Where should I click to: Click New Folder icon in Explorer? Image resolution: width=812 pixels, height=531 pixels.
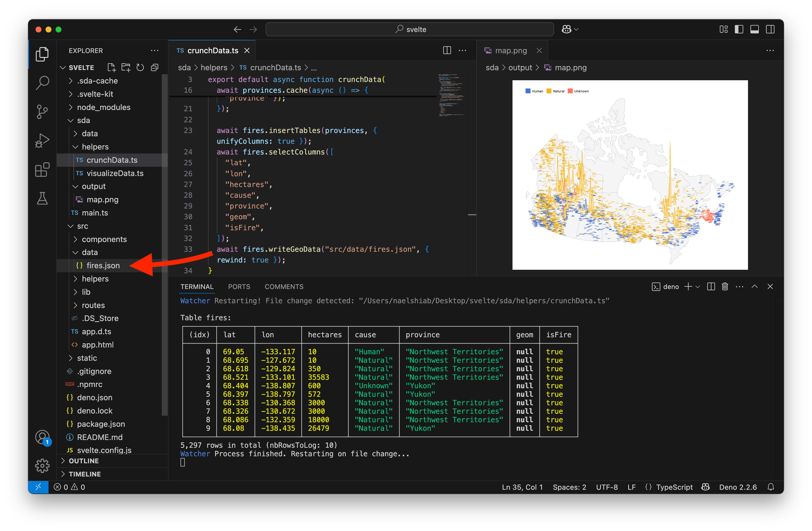point(126,67)
